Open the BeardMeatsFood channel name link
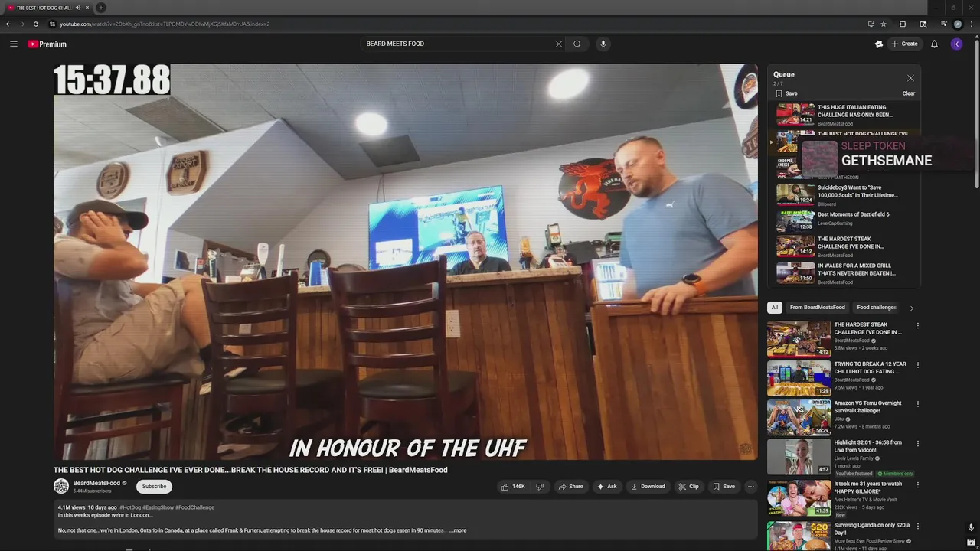This screenshot has height=551, width=980. coord(96,483)
